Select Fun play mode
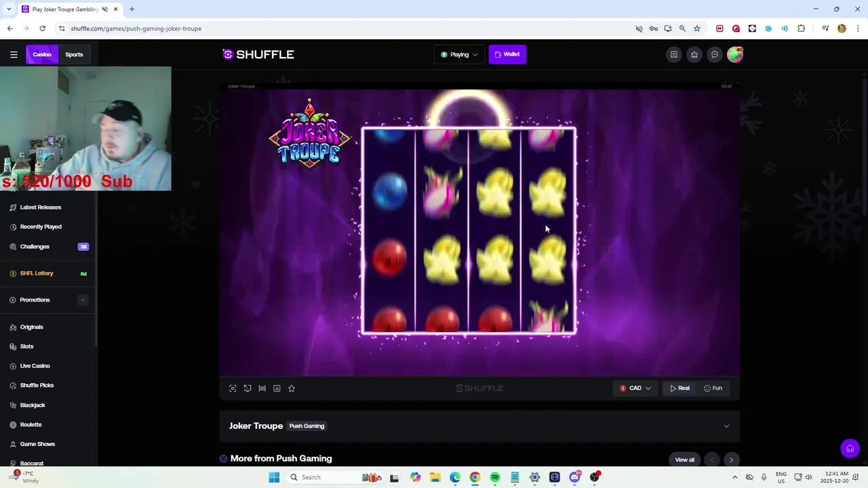The height and width of the screenshot is (488, 868). click(x=713, y=388)
